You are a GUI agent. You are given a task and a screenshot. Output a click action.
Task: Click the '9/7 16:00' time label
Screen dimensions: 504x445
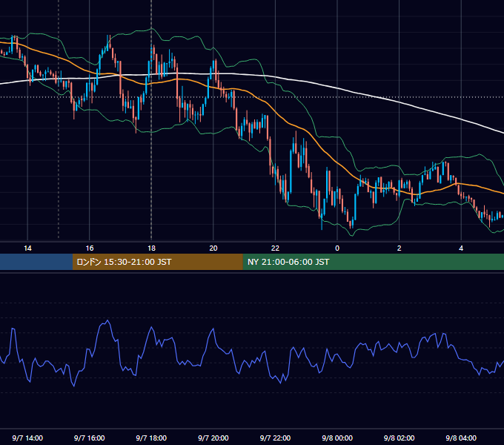click(90, 438)
